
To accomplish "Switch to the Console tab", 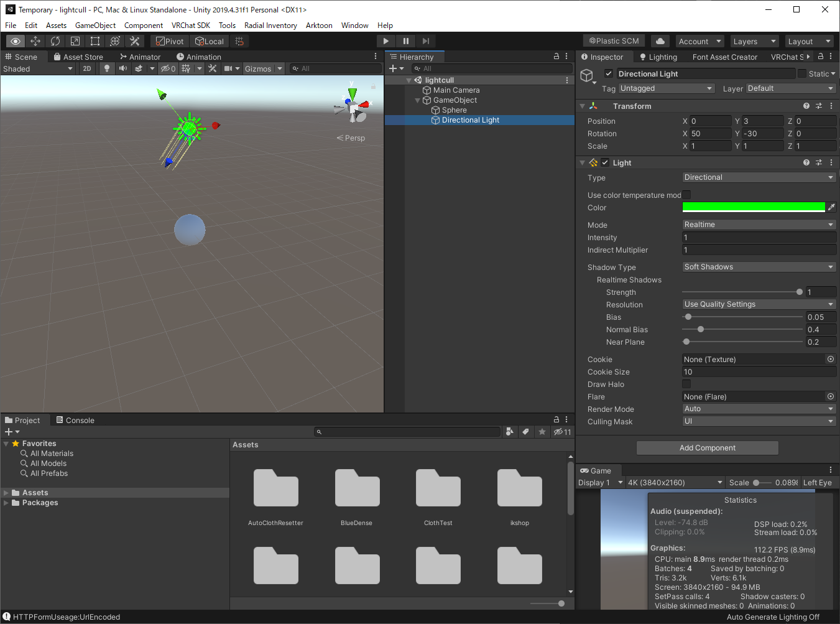I will click(x=75, y=420).
